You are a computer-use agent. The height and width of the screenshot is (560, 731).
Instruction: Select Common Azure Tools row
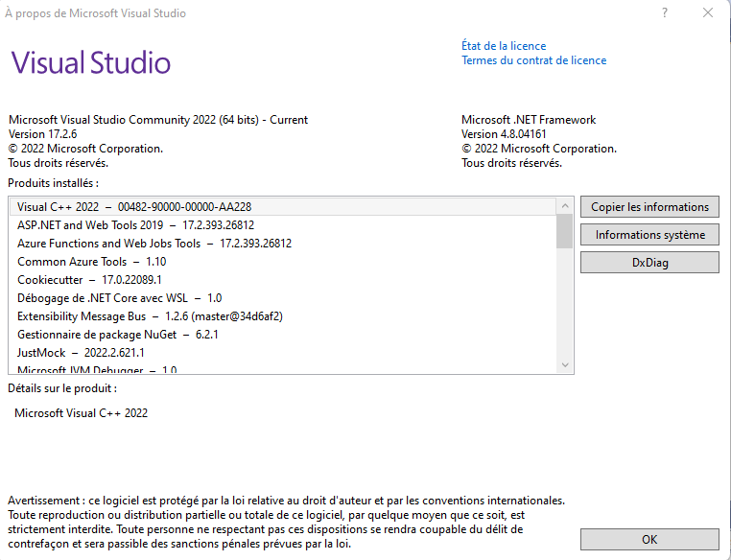tap(282, 262)
